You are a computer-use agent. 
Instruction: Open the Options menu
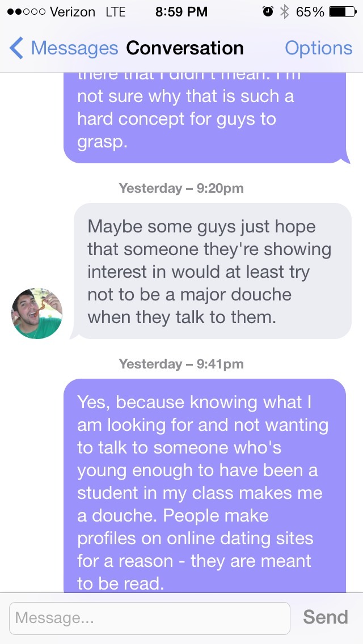click(x=318, y=48)
